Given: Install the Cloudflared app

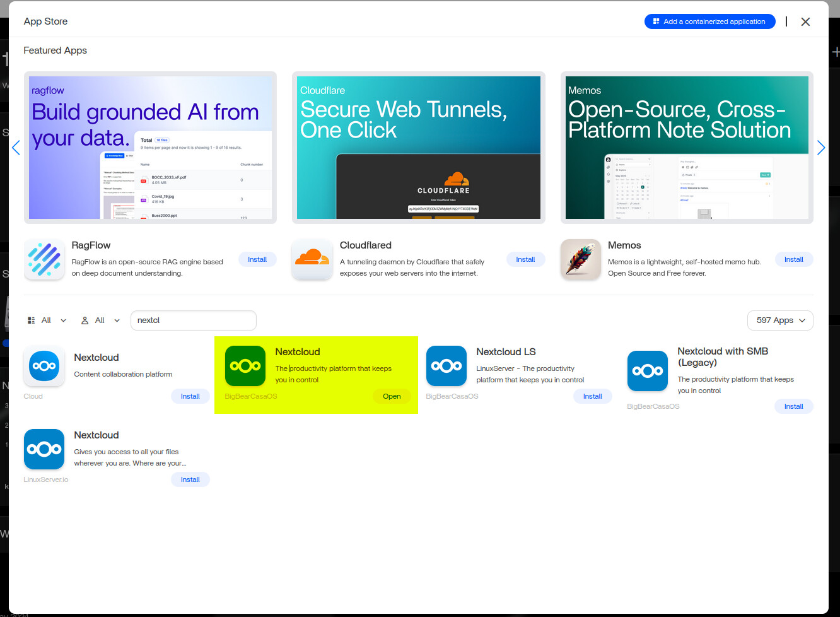Looking at the screenshot, I should pos(525,259).
